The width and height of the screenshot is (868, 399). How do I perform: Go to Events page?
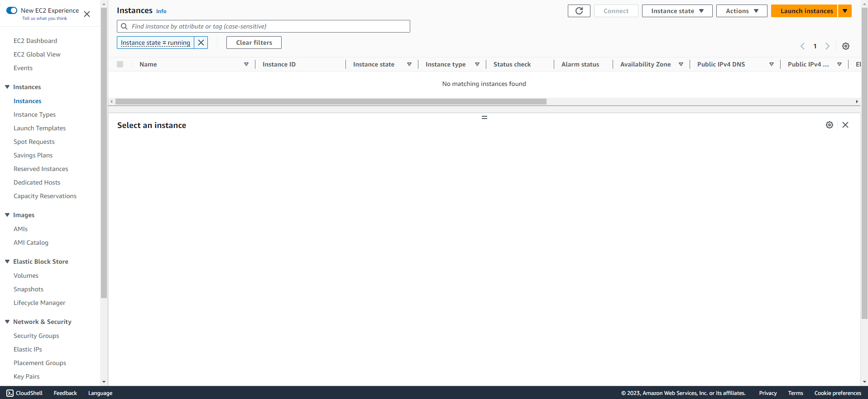(x=23, y=68)
